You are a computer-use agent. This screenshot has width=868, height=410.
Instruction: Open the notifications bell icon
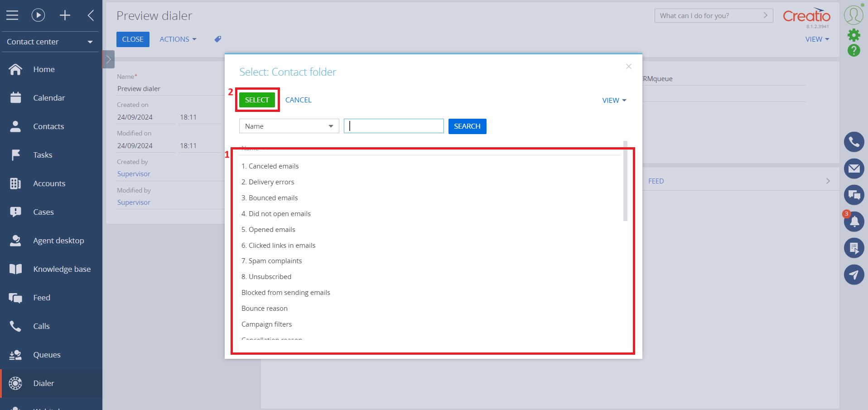click(854, 222)
